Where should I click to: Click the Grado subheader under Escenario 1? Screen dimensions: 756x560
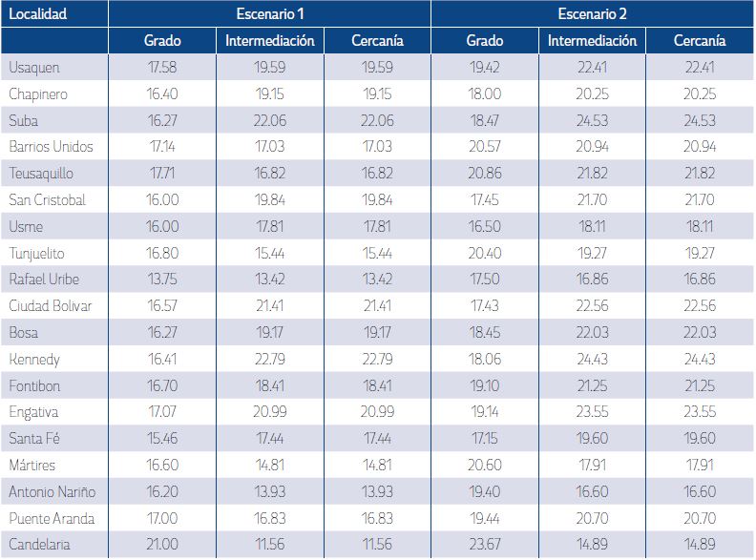(x=162, y=41)
